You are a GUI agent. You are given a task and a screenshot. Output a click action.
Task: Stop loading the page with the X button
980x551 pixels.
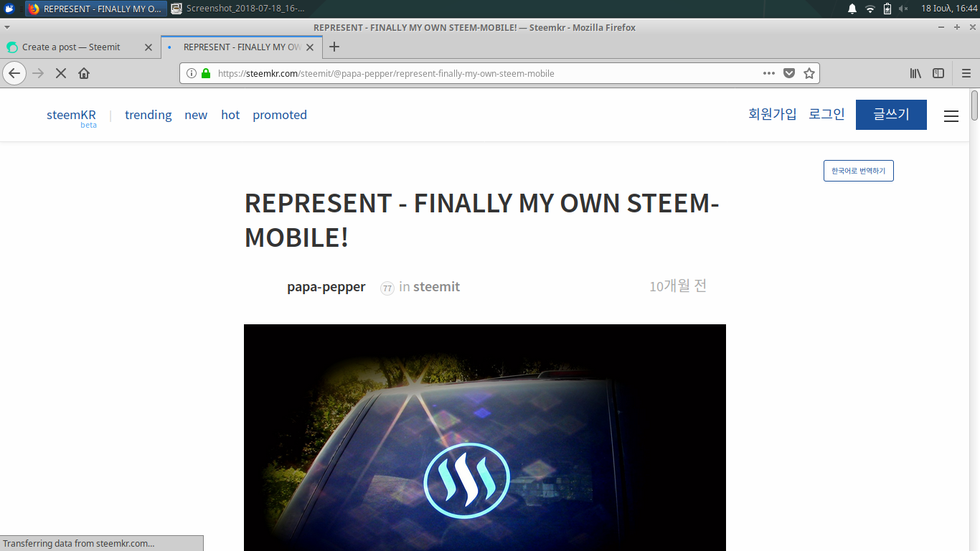coord(61,73)
